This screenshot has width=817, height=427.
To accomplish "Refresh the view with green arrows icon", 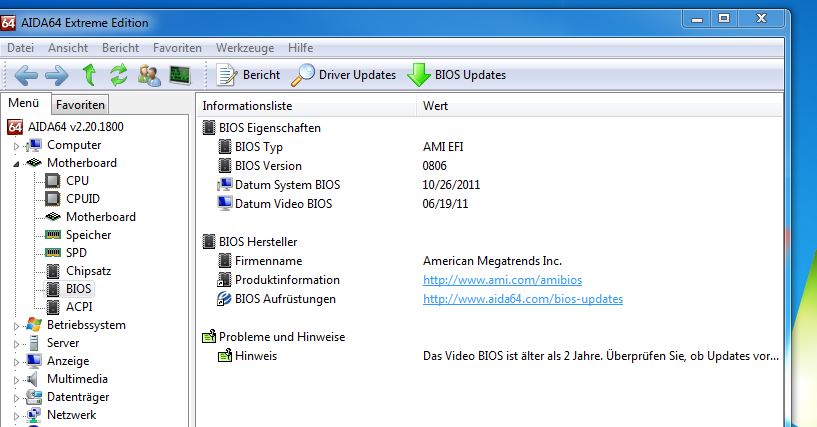I will click(119, 75).
